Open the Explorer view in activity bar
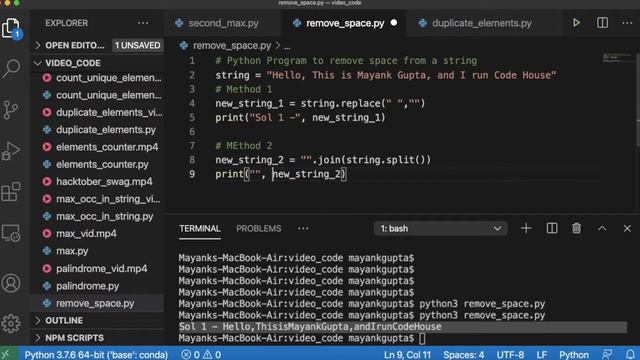This screenshot has width=640, height=360. point(11,28)
